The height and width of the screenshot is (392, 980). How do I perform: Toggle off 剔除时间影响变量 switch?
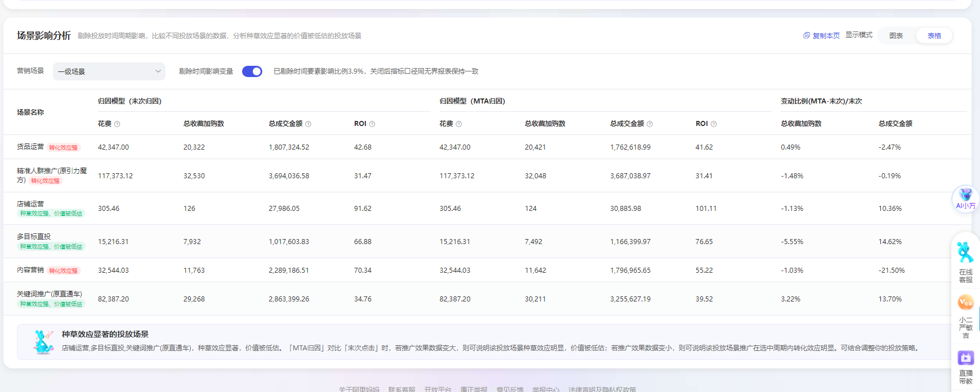coord(252,71)
